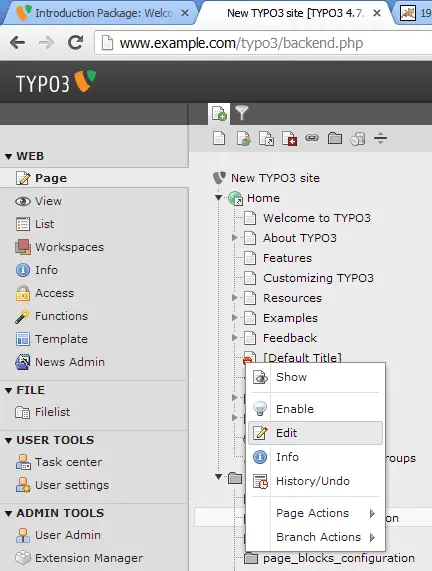Expand the Feedback branch
The height and width of the screenshot is (571, 432).
tap(235, 338)
